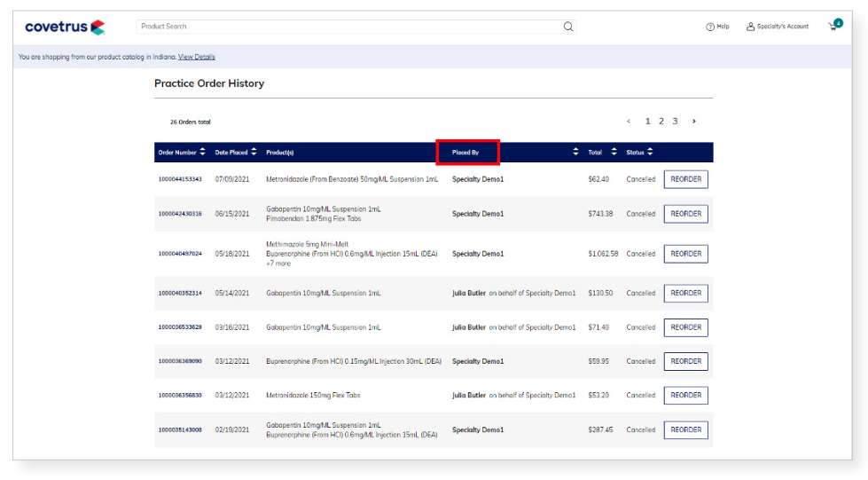The image size is (868, 480).
Task: Open order number 1000042430316
Action: point(180,214)
